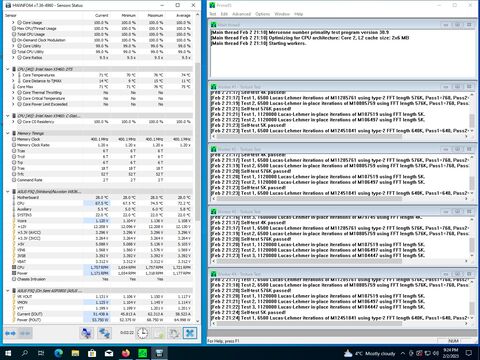
Task: Collapse the CPU Intel Xeon X5460 DTS group
Action: pos(8,69)
